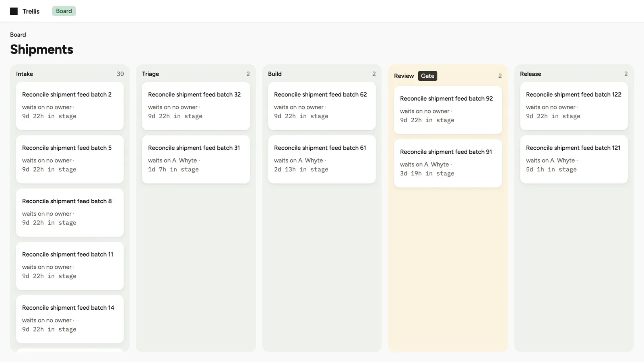Click the Gate badge in Review
This screenshot has height=362, width=644.
[x=427, y=76]
